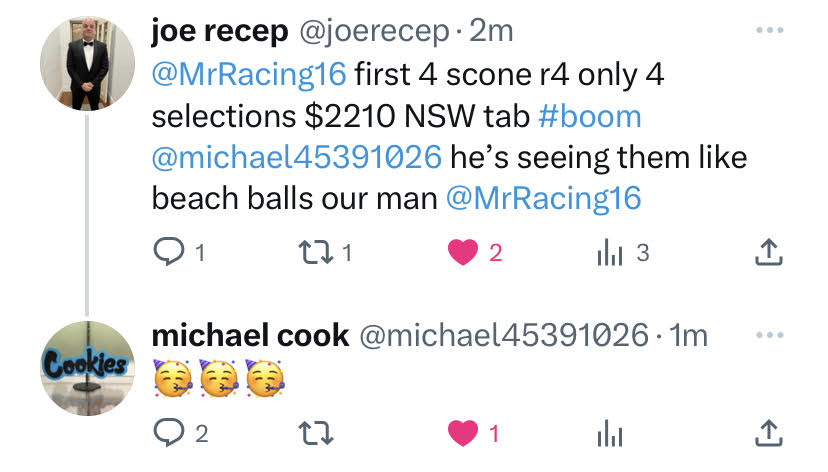Open more options on joe recep's tweet
Image resolution: width=828 pixels, height=472 pixels.
point(769,30)
